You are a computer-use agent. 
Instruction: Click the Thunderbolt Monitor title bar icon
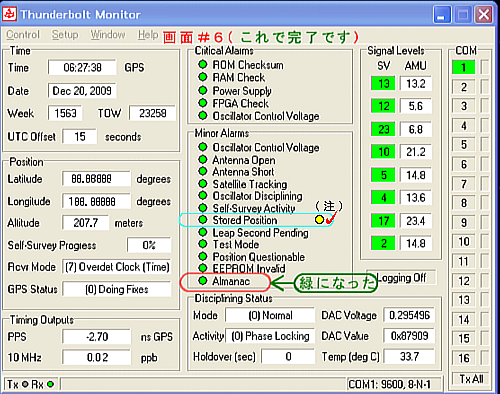(9, 14)
